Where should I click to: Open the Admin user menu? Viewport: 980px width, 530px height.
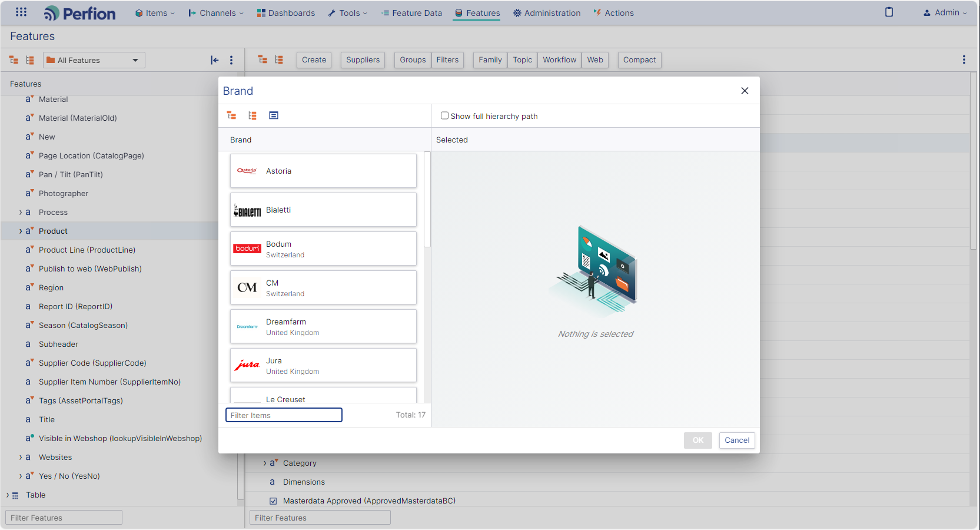pyautogui.click(x=945, y=12)
